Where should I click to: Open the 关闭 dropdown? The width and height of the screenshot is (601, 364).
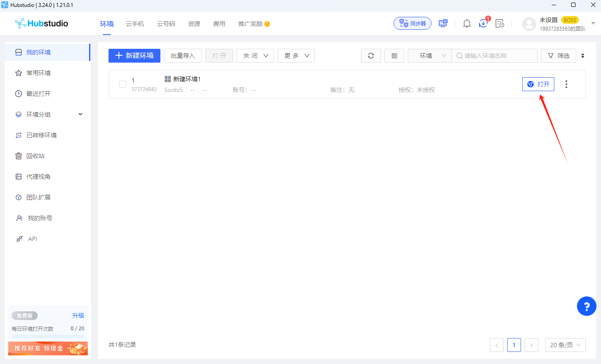coord(255,56)
